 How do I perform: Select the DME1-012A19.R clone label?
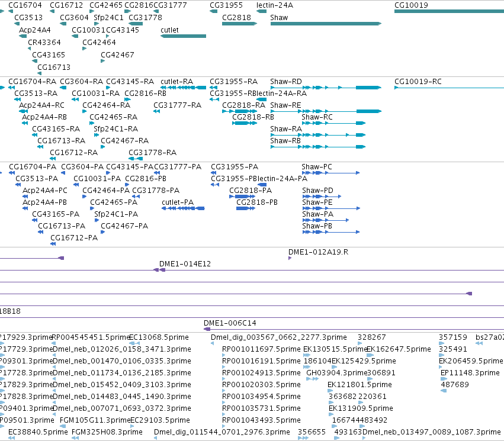pyautogui.click(x=318, y=252)
